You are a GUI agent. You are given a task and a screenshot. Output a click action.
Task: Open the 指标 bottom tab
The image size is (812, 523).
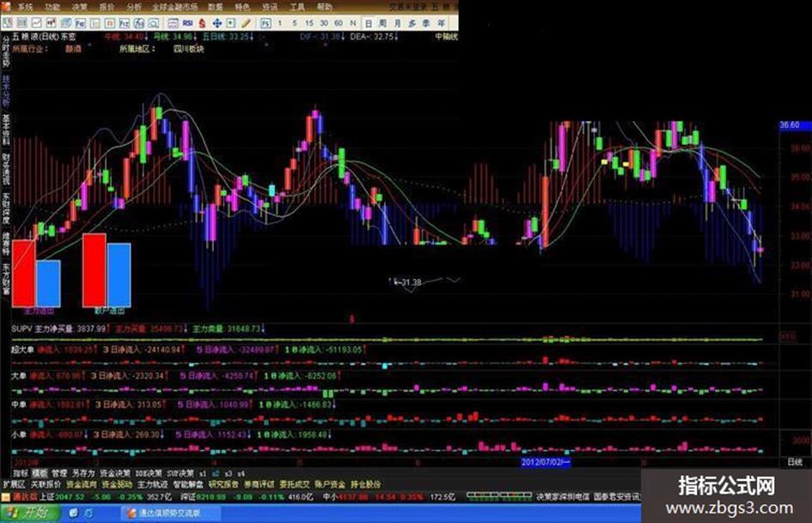tap(21, 473)
